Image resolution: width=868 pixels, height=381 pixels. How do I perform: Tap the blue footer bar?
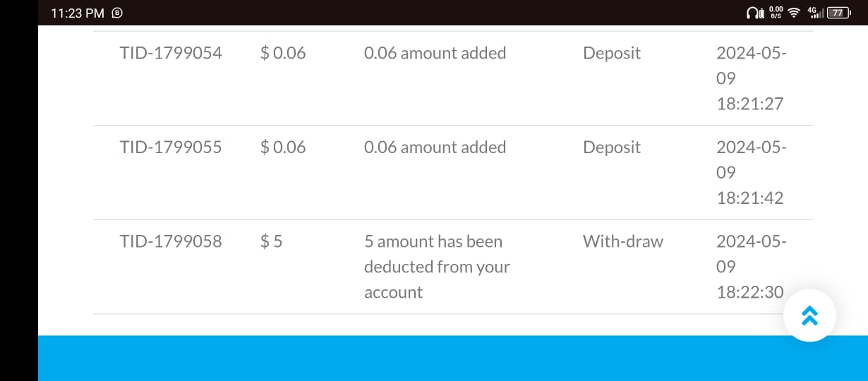[453, 358]
